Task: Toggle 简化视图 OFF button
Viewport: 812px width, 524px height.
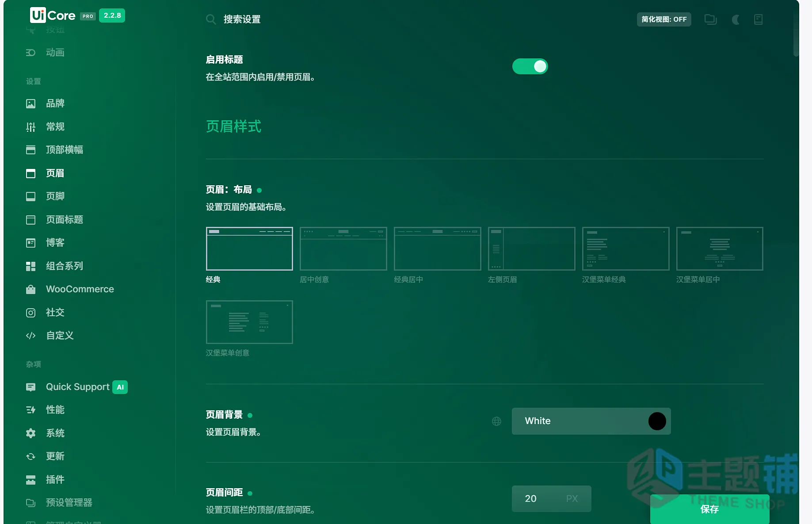Action: [664, 19]
